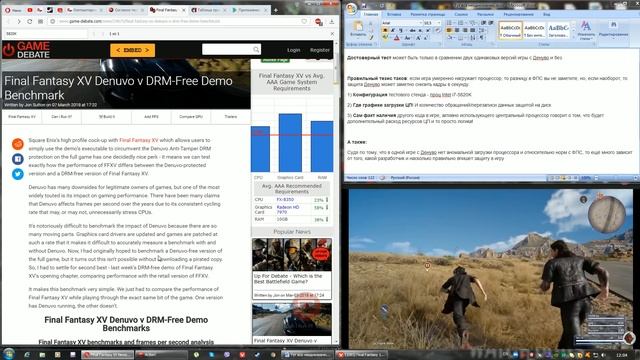The height and width of the screenshot is (360, 640).
Task: Apply the Заголовок style
Action: pyautogui.click(x=558, y=30)
